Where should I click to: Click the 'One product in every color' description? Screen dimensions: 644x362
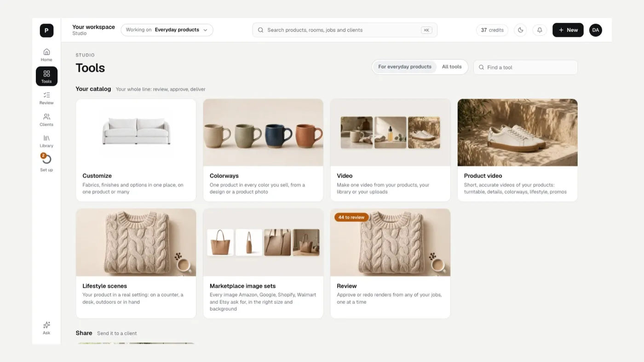(257, 189)
